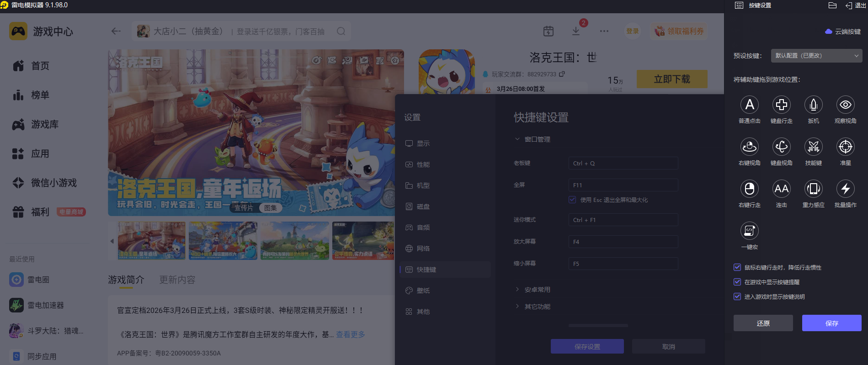The image size is (868, 365).
Task: Select the 磁盘 settings tab
Action: 445,206
